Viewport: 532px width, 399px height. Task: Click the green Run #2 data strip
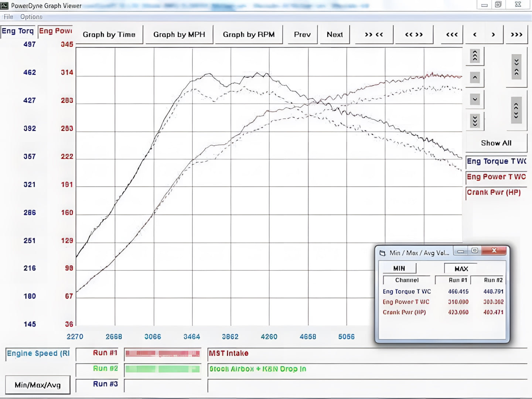(x=162, y=369)
